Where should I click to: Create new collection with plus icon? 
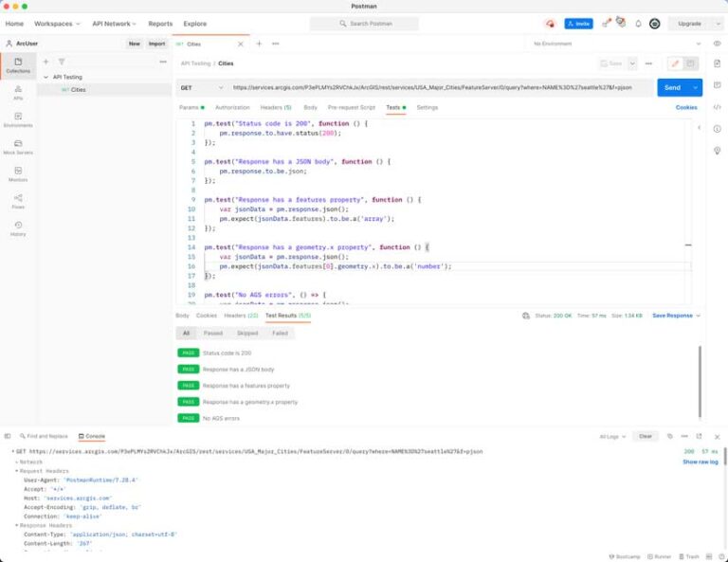45,62
